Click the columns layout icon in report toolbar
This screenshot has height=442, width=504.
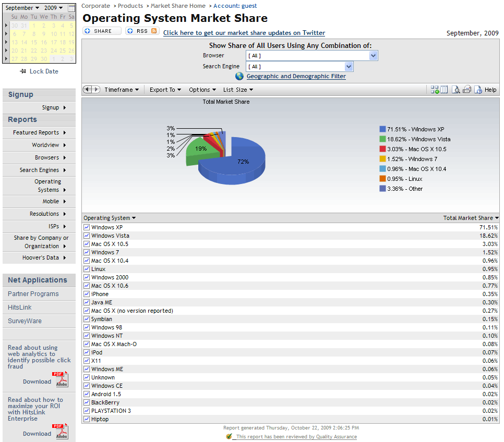point(444,90)
